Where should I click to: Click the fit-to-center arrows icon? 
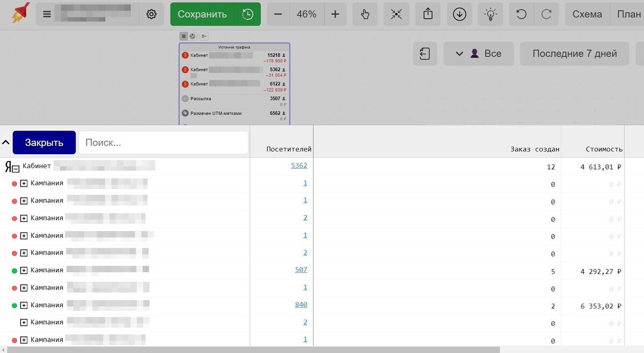(x=397, y=14)
